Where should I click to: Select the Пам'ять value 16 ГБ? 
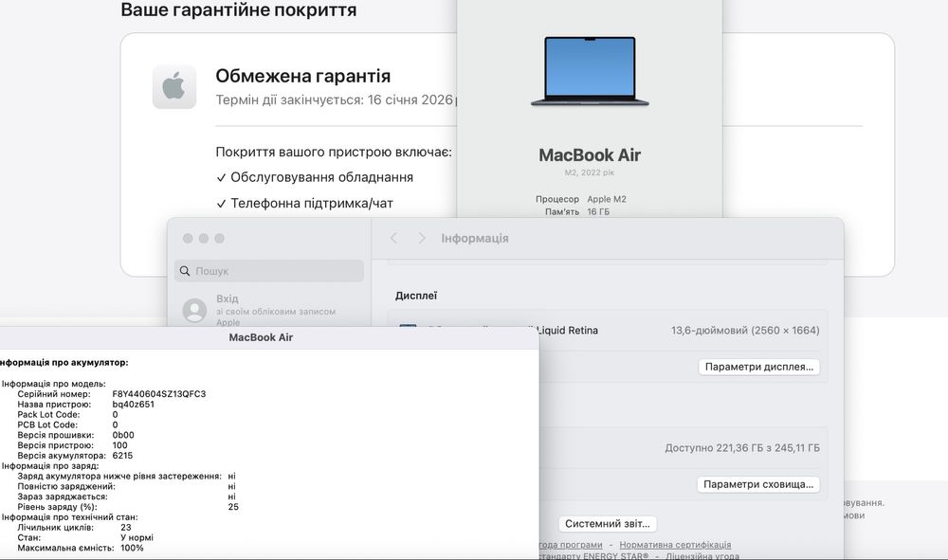(x=598, y=211)
